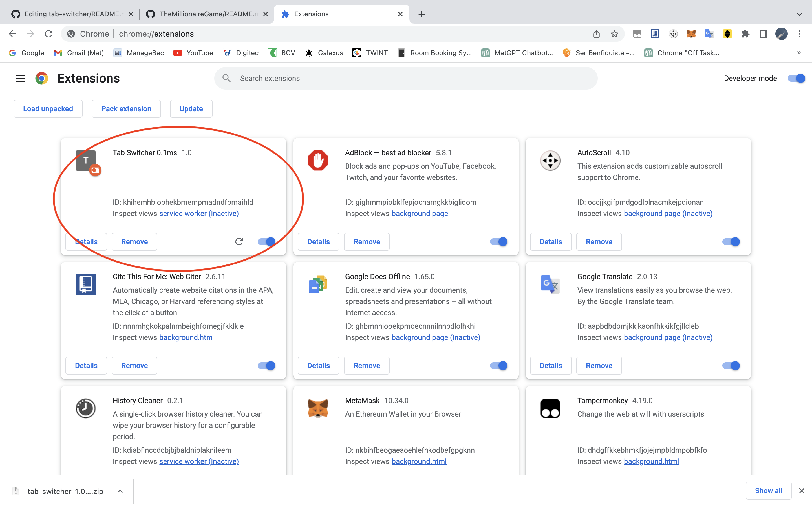This screenshot has height=507, width=812.
Task: Reload the Tab Switcher extension
Action: pos(239,241)
